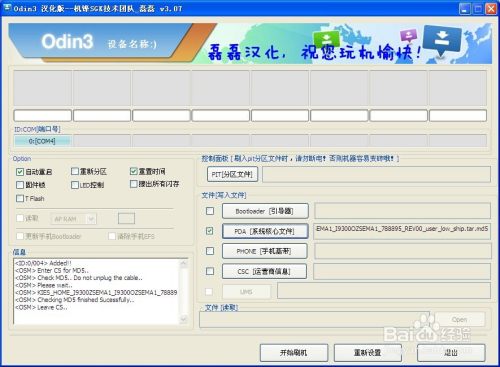Screen dimensions: 500x367
Task: Toggle the 自动重启 auto reboot checkbox
Action: click(x=20, y=172)
